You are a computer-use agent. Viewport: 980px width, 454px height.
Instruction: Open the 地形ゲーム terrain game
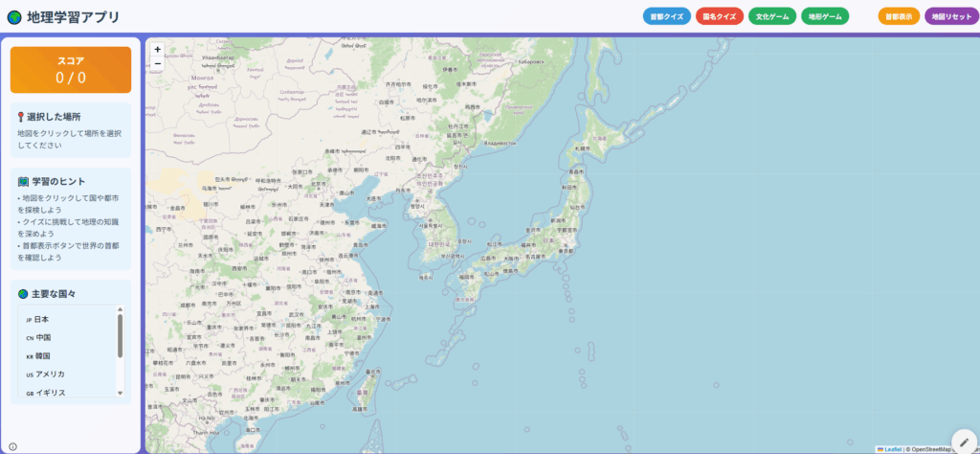click(x=825, y=16)
